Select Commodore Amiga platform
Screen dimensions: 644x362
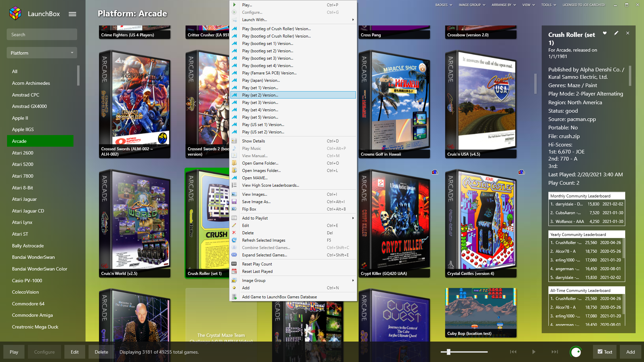[x=40, y=315]
